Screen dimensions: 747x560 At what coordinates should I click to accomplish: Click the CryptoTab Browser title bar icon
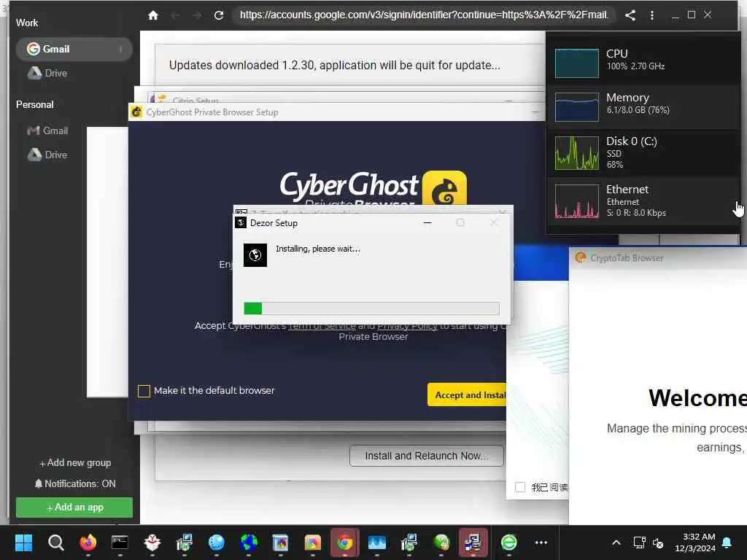tap(580, 257)
